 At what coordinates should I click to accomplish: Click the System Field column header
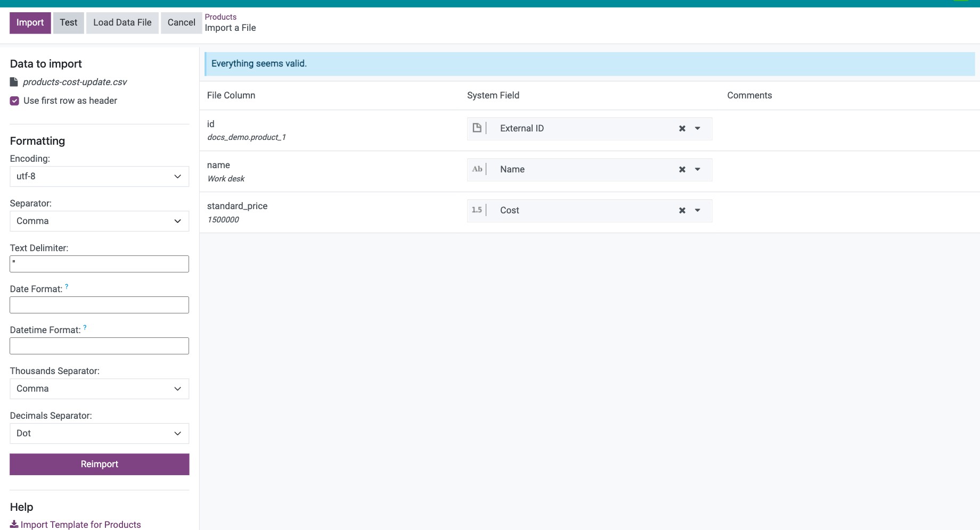point(493,95)
